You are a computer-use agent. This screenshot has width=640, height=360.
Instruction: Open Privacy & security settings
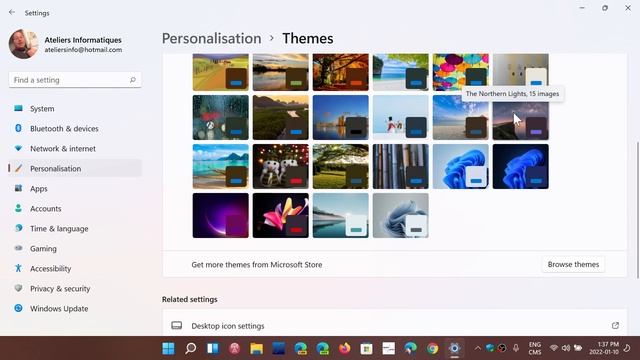click(x=75, y=289)
